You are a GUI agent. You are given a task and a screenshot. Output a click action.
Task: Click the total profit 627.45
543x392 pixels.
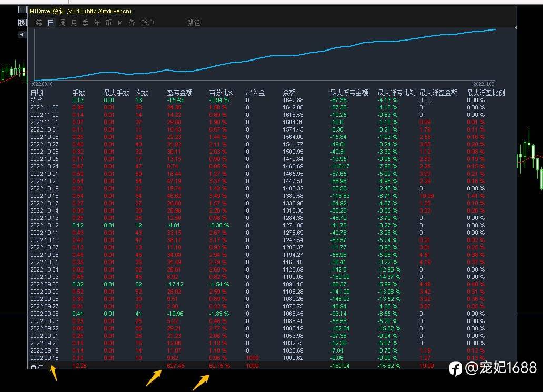176,366
